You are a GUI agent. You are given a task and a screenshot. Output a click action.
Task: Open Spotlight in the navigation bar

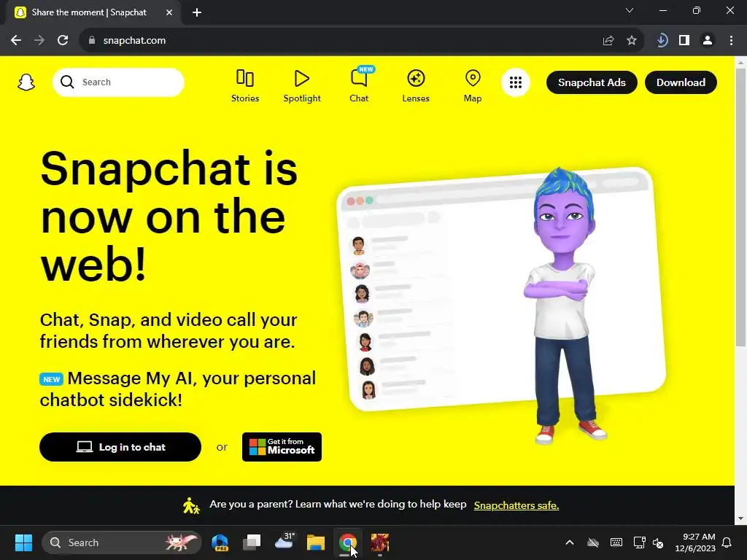[301, 86]
